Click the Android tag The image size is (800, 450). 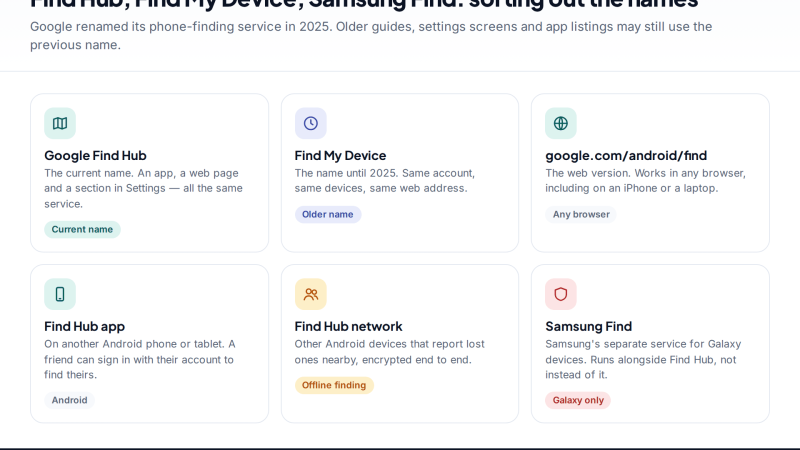point(69,400)
